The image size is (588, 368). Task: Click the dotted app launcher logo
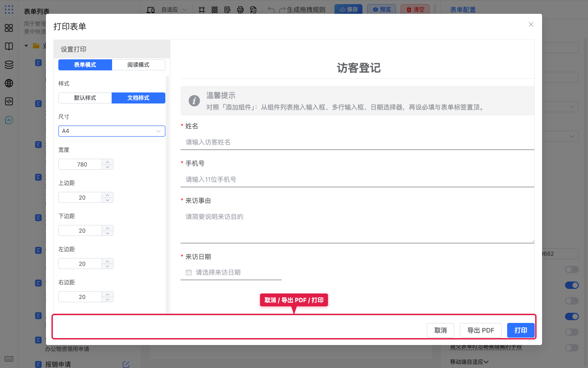pos(9,9)
